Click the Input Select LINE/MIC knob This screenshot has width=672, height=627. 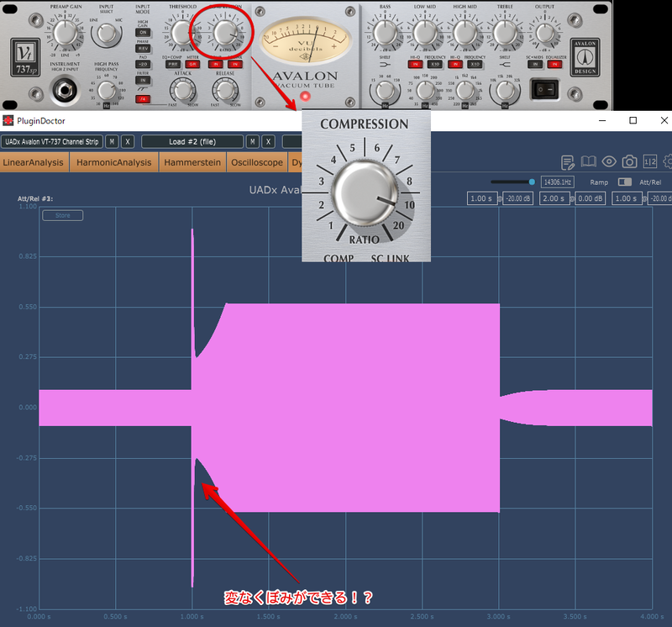coord(107,34)
